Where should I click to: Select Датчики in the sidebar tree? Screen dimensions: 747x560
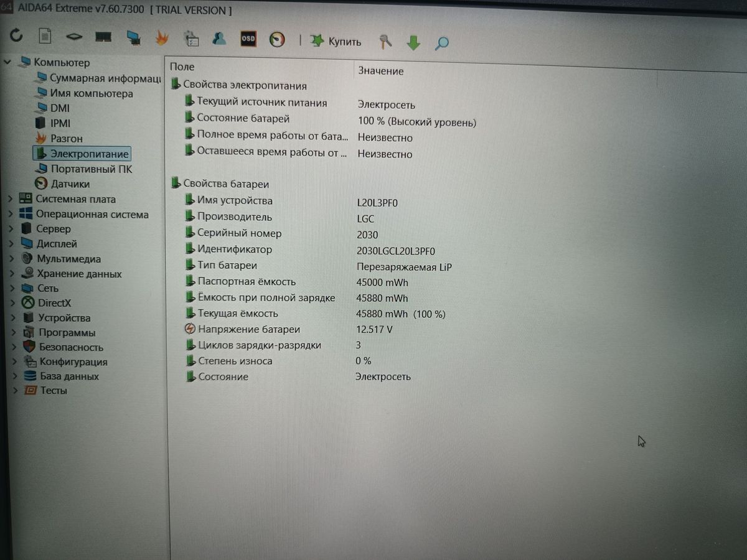70,184
